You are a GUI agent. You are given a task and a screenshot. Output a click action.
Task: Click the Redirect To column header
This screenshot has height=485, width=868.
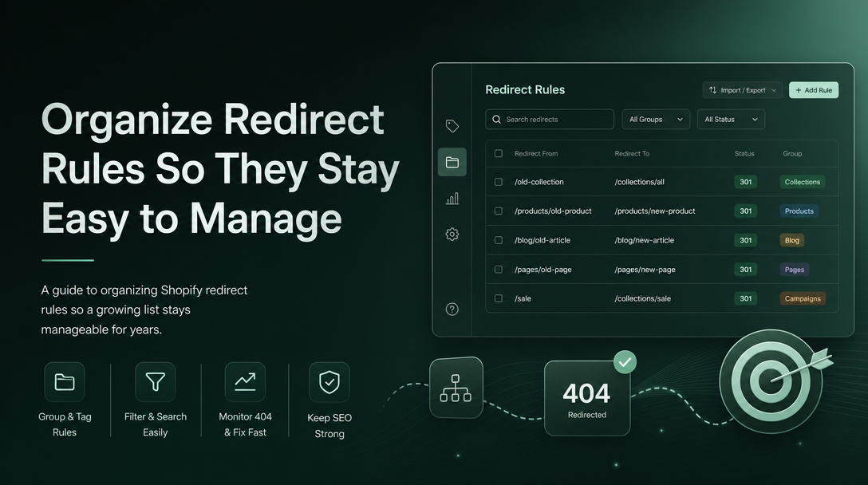point(632,153)
